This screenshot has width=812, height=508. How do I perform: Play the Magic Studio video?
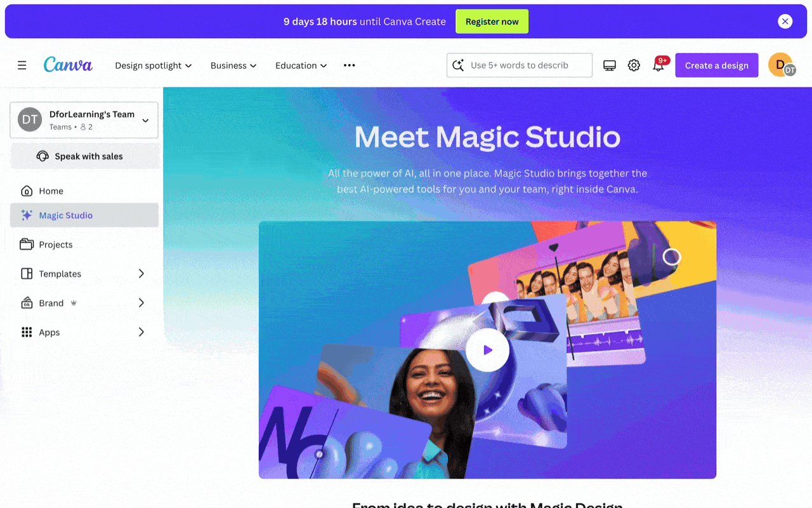pos(487,350)
